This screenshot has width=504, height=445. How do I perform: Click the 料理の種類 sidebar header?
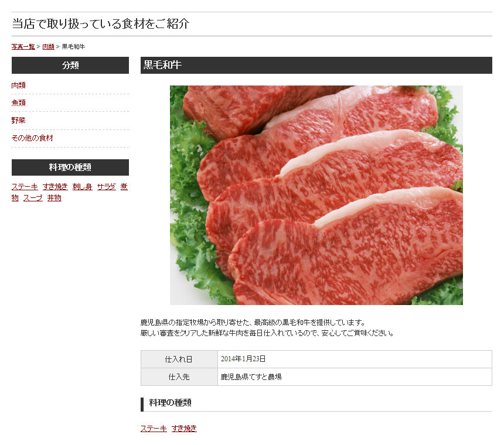pyautogui.click(x=70, y=167)
